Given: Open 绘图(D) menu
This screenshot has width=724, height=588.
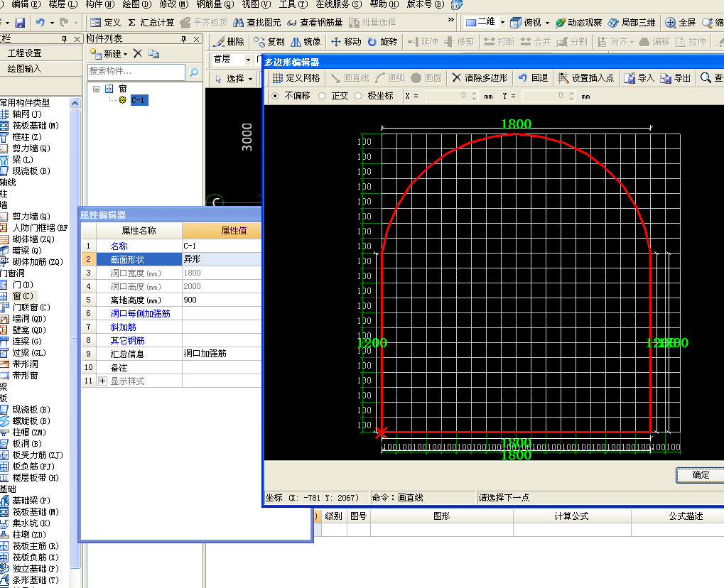Looking at the screenshot, I should click(137, 4).
